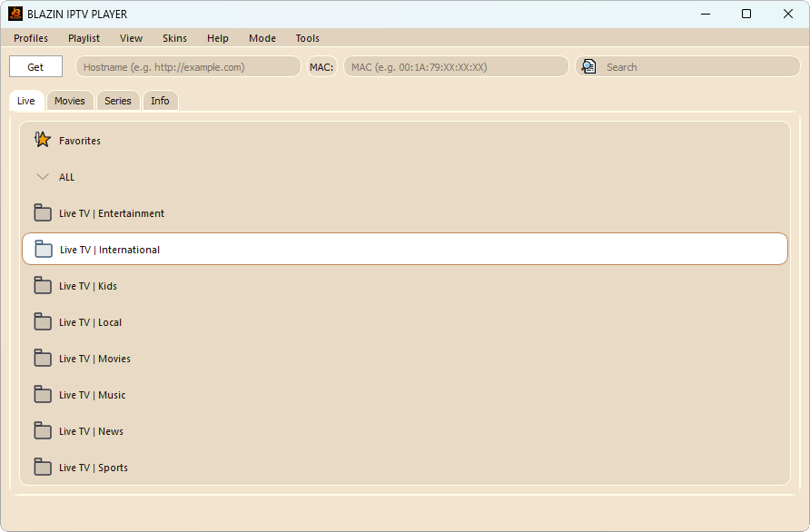
Task: Click the Get button
Action: click(35, 66)
